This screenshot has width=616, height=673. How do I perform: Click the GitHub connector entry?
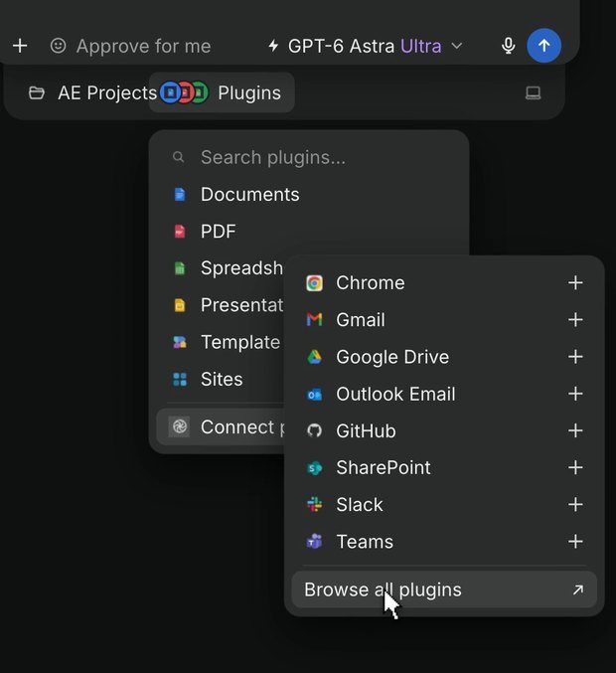pos(444,430)
